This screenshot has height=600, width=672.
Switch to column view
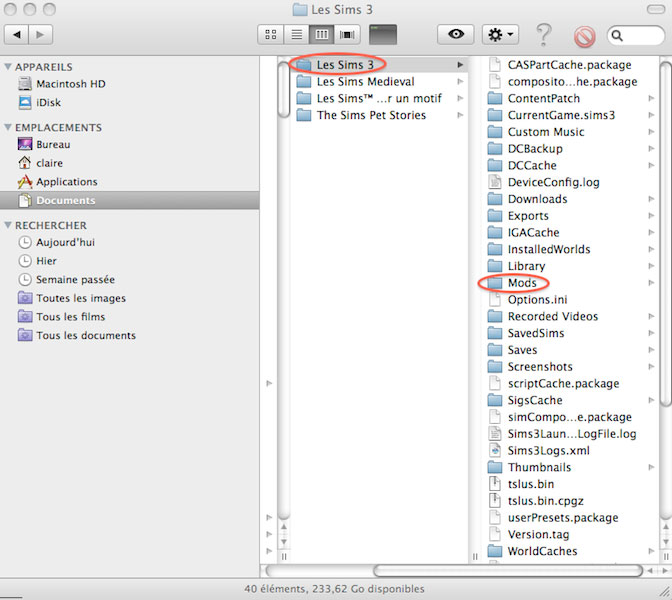[x=321, y=35]
